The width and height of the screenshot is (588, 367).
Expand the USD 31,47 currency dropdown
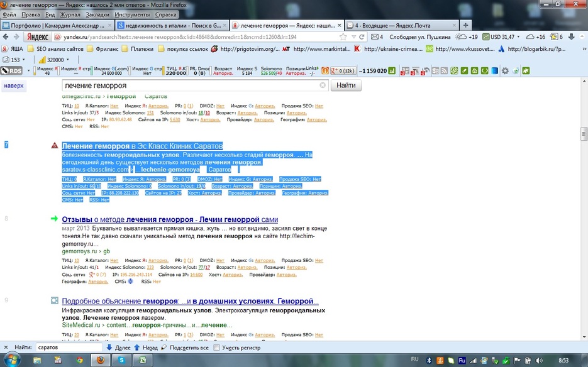(x=519, y=36)
